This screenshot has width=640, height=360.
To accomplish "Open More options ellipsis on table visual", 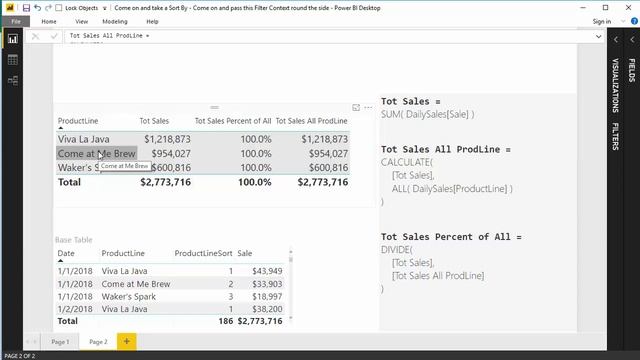I will click(368, 108).
